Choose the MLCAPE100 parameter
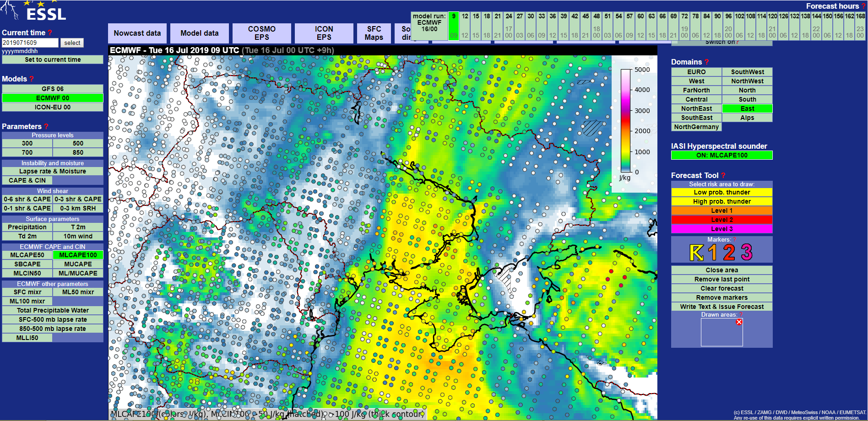Viewport: 868px width, 421px height. pos(78,255)
